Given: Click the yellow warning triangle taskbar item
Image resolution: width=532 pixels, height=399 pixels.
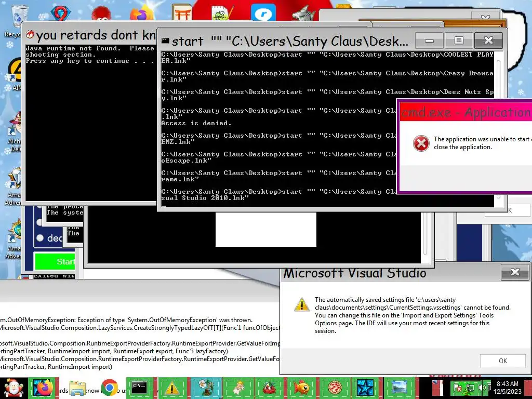Looking at the screenshot, I should coord(171,388).
